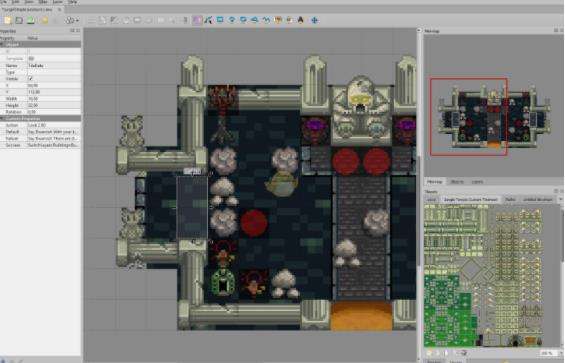The height and width of the screenshot is (363, 565).
Task: Open the command button dropdown arrow
Action: click(x=77, y=21)
